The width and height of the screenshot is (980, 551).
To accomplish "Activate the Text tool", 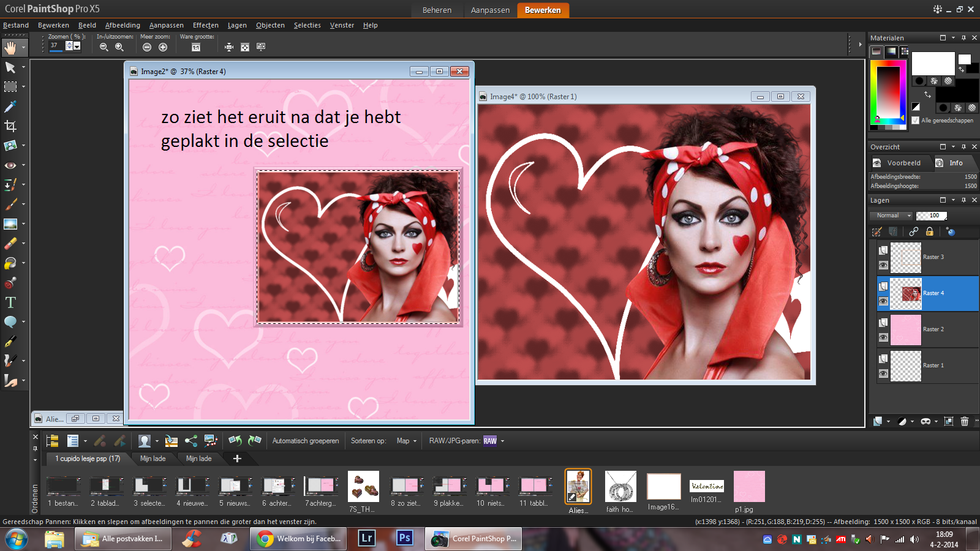I will coord(10,302).
